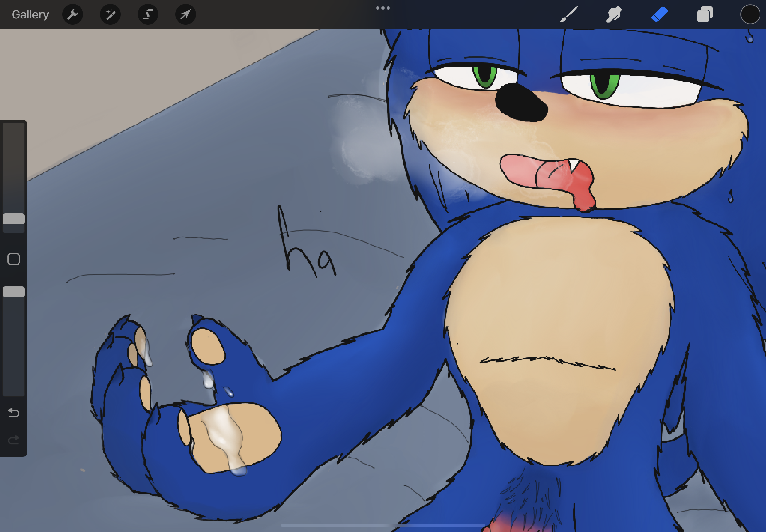Open the Adjustments magic wand menu
Screen dimensions: 766x532
tap(110, 14)
